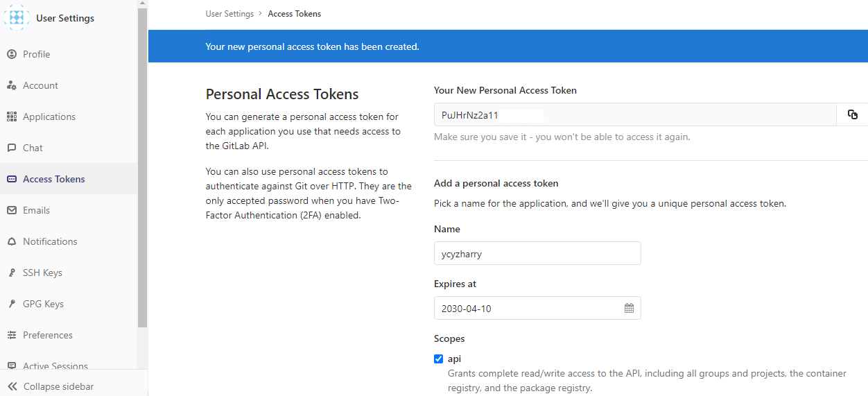868x396 pixels.
Task: Click the Preferences sliders icon
Action: (11, 335)
